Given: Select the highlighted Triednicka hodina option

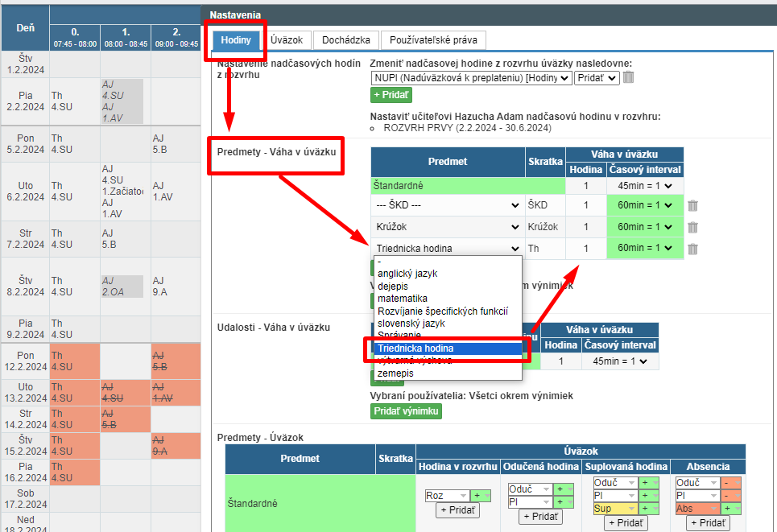Looking at the screenshot, I should click(448, 348).
